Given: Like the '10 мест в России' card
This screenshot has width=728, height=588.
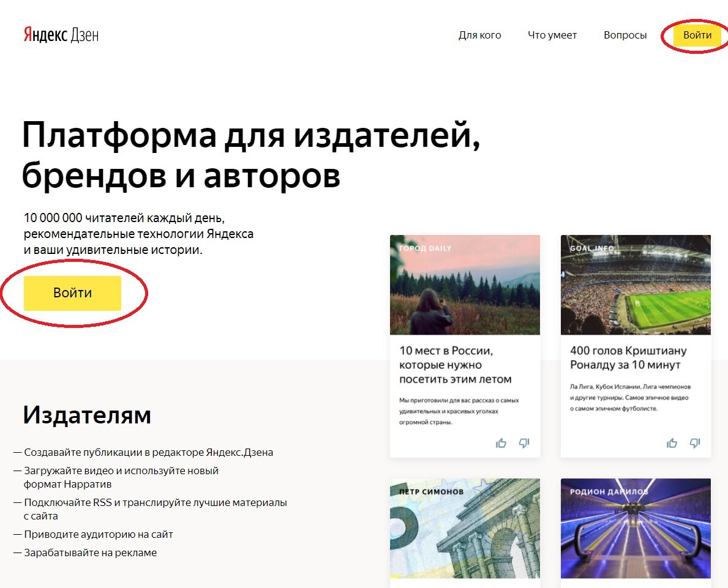Looking at the screenshot, I should click(501, 443).
